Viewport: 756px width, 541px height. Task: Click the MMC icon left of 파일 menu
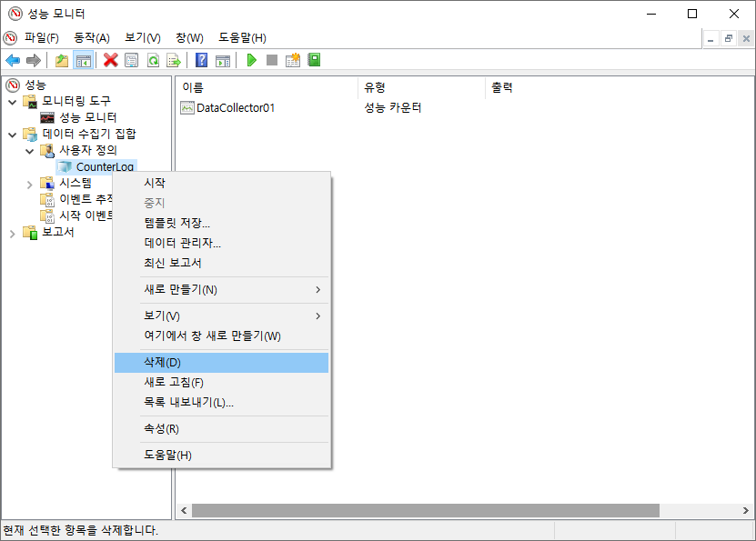coord(10,37)
